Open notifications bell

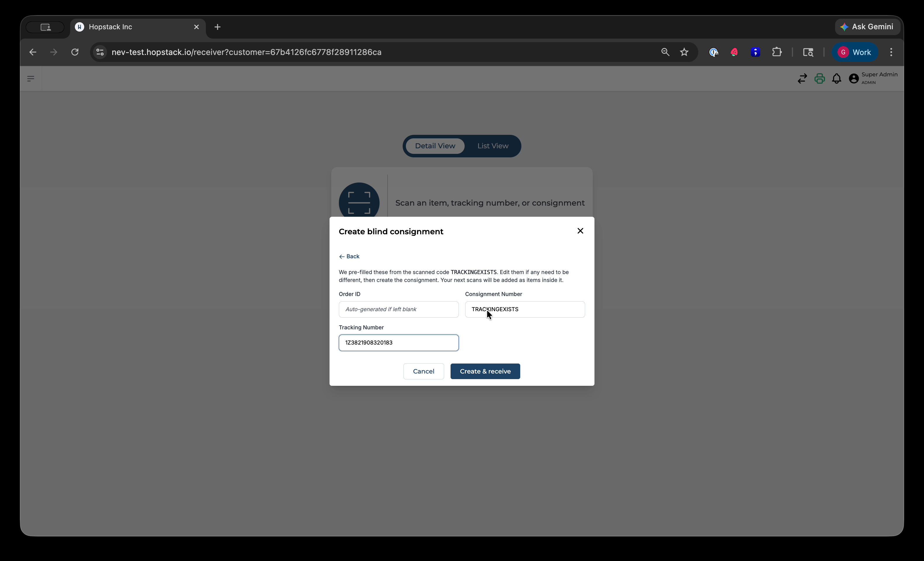click(x=837, y=79)
